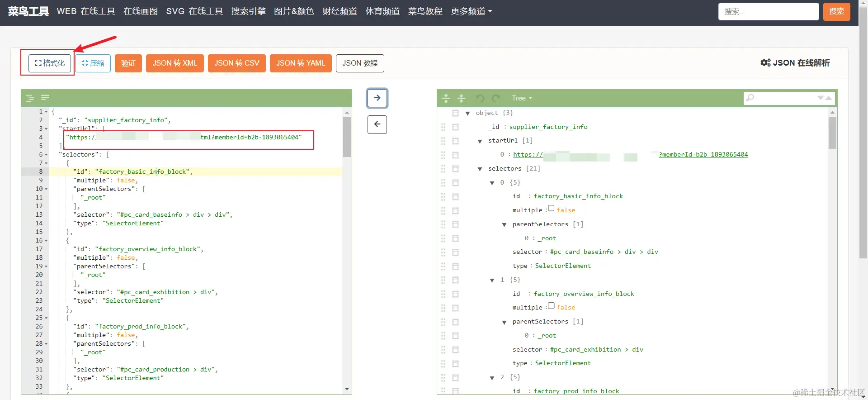The height and width of the screenshot is (400, 868).
Task: Jump to next search result in tree
Action: coord(821,98)
